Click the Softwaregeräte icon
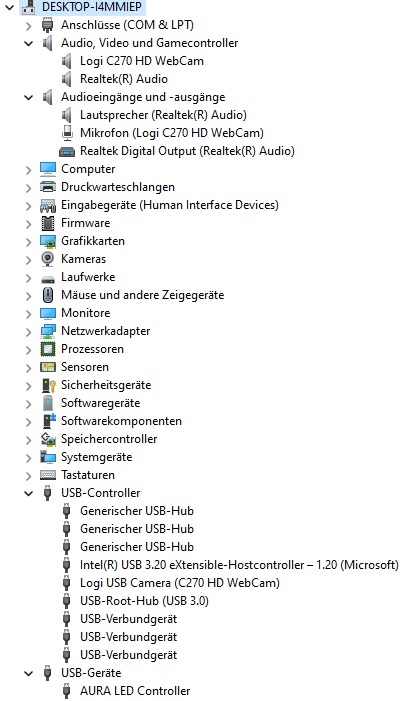 47,403
